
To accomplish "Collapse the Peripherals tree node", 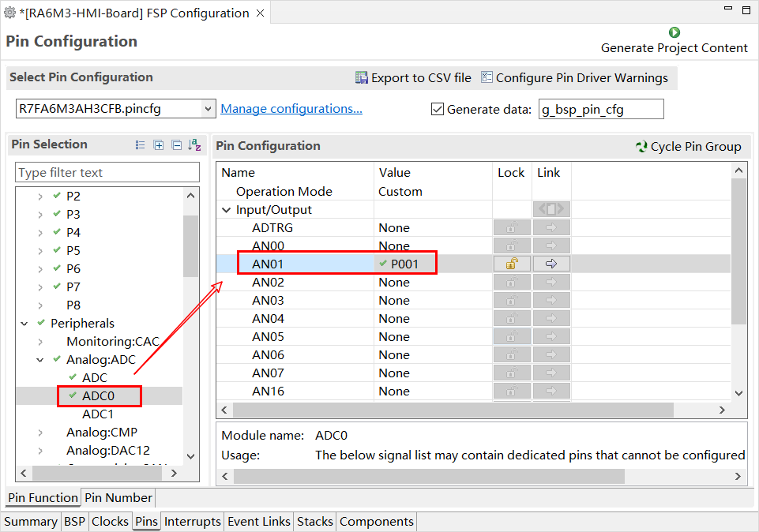I will (24, 324).
